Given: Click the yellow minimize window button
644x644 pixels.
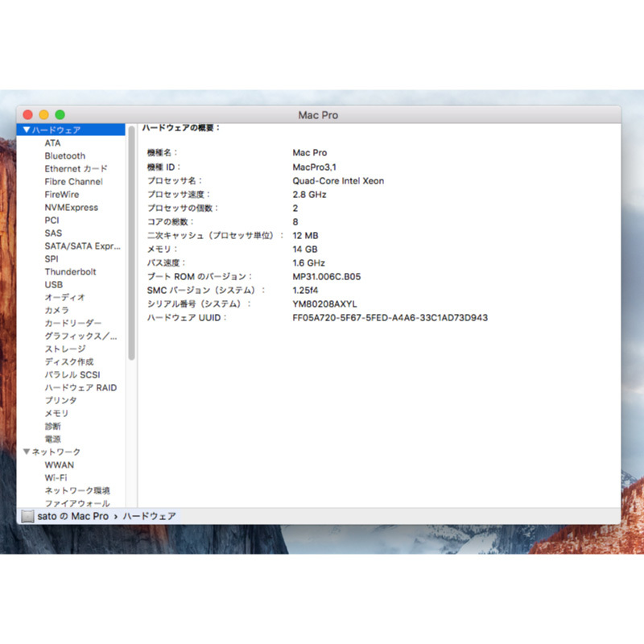Looking at the screenshot, I should 43,115.
